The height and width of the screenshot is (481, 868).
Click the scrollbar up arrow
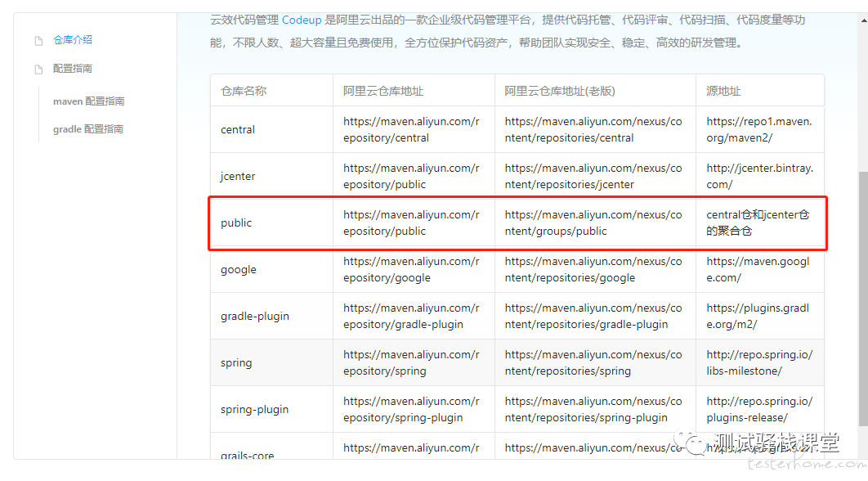point(863,20)
